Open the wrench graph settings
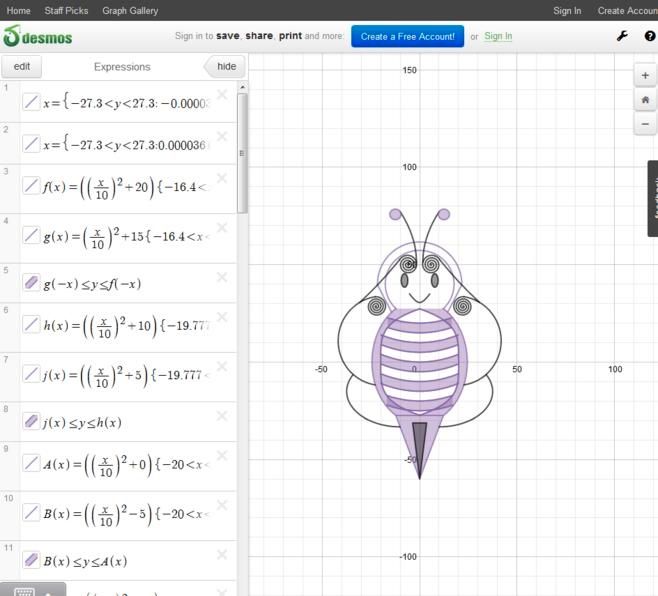Screen dimensions: 658x596 (622, 36)
